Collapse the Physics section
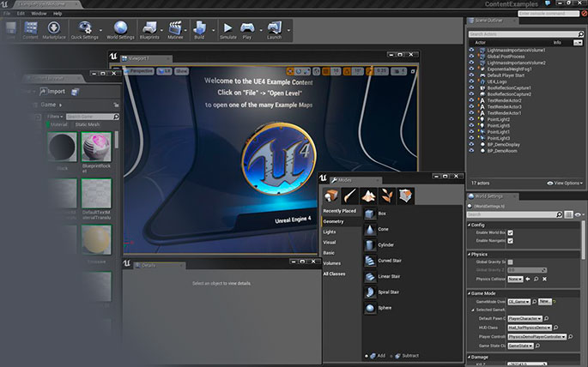588x367 pixels. click(470, 255)
